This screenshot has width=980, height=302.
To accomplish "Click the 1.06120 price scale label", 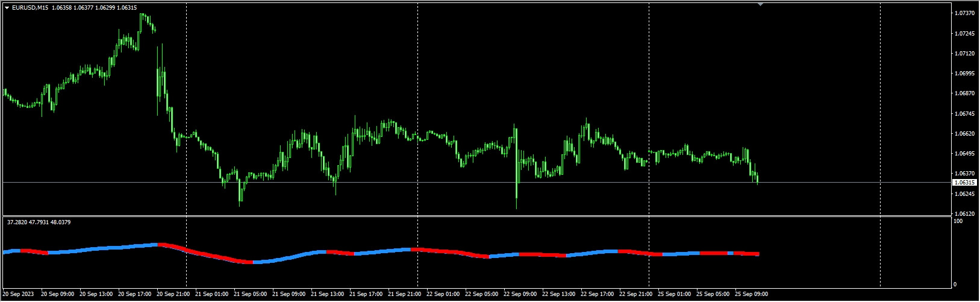I will 965,213.
